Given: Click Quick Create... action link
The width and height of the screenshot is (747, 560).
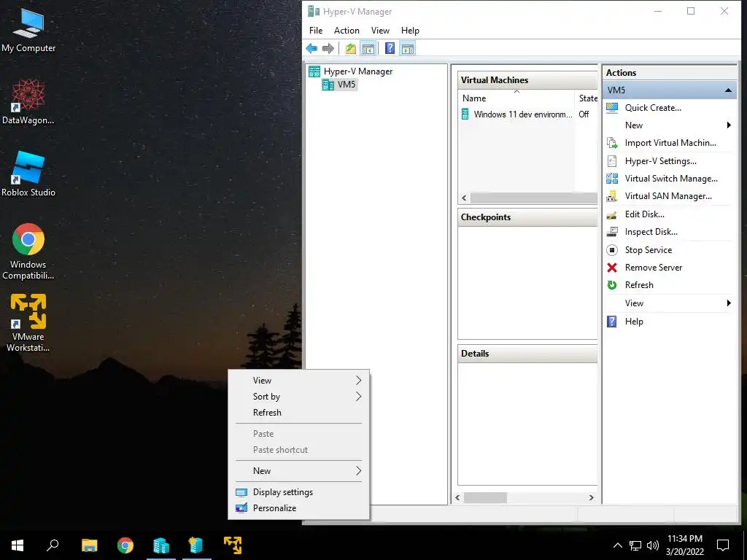Looking at the screenshot, I should (653, 108).
